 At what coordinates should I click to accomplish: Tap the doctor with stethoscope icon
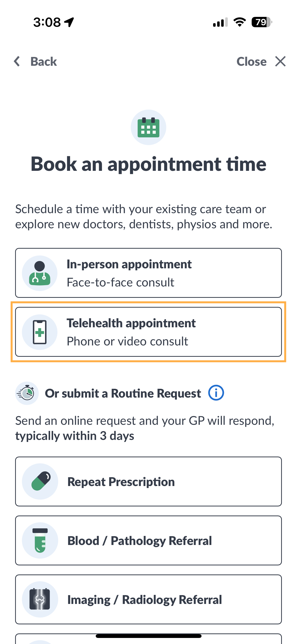coord(40,273)
